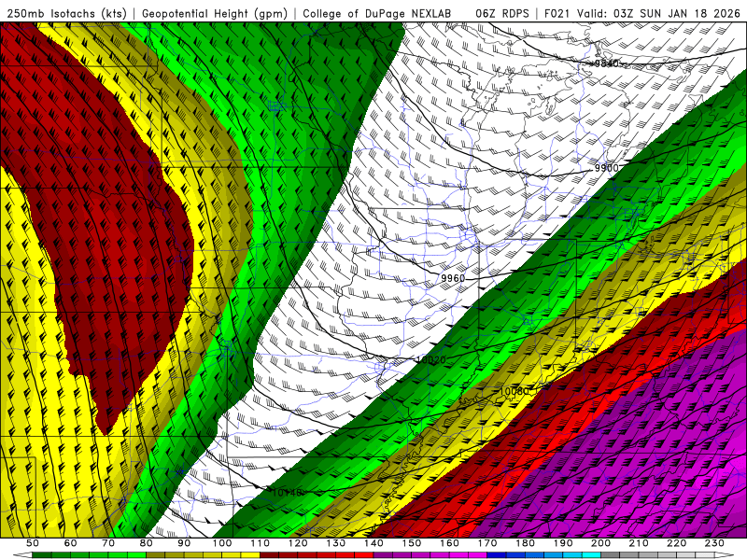Click the 200 value on the color scale
The image size is (747, 560).
click(x=600, y=543)
